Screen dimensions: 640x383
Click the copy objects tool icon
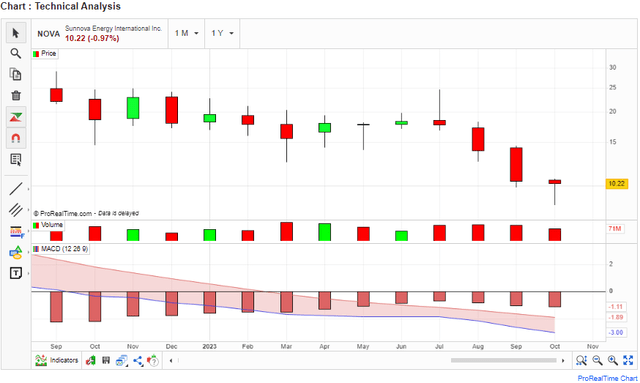tap(16, 75)
